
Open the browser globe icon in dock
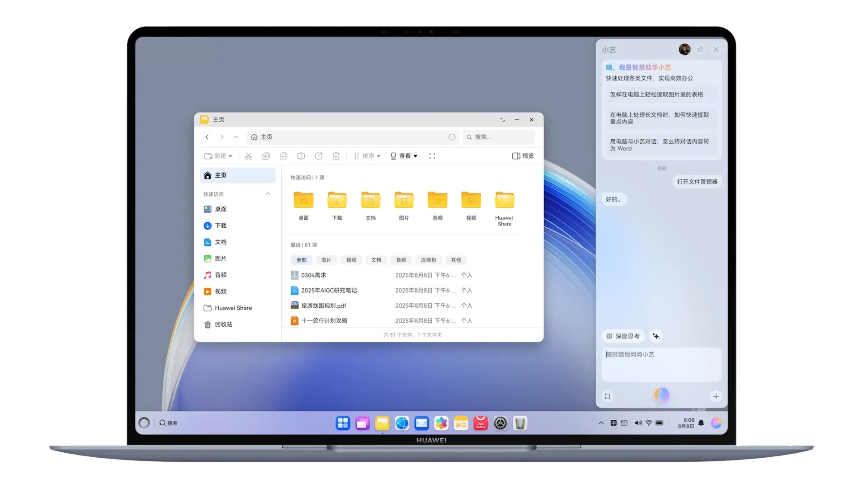402,423
